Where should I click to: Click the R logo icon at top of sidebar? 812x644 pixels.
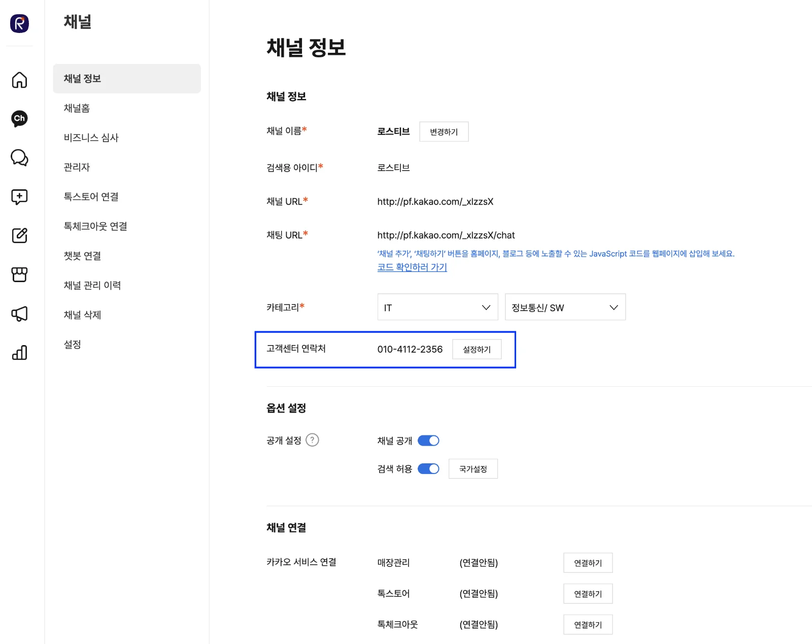point(19,23)
